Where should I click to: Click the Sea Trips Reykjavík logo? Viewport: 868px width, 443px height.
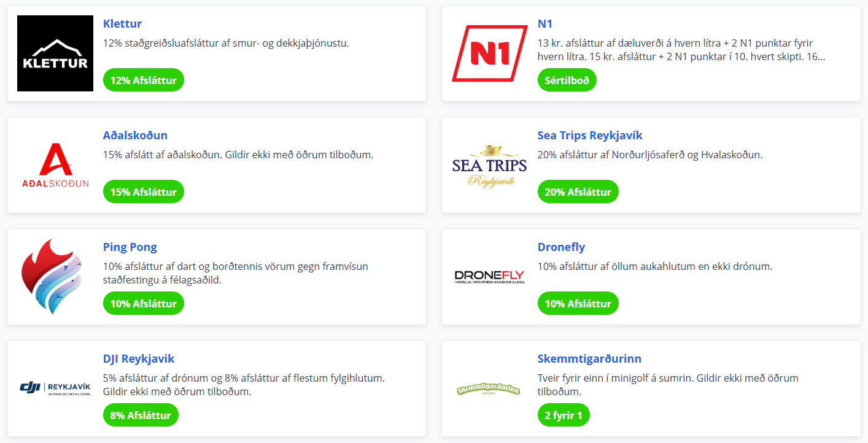pyautogui.click(x=489, y=165)
